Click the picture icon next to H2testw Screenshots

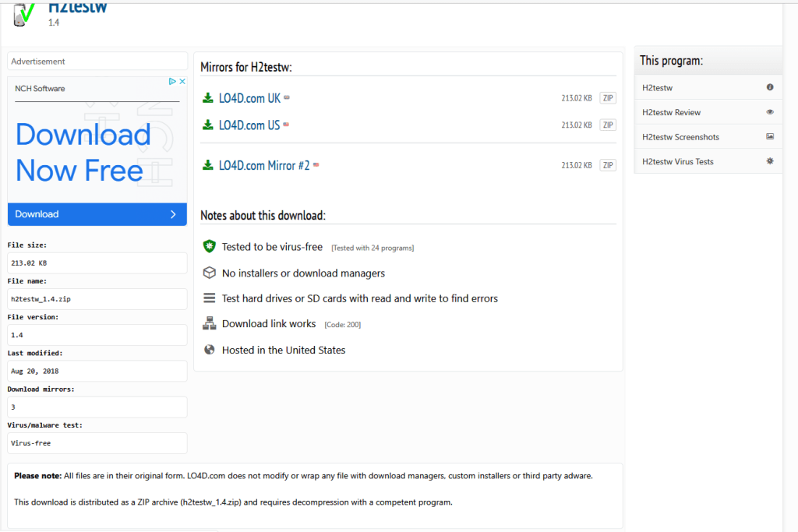coord(770,136)
